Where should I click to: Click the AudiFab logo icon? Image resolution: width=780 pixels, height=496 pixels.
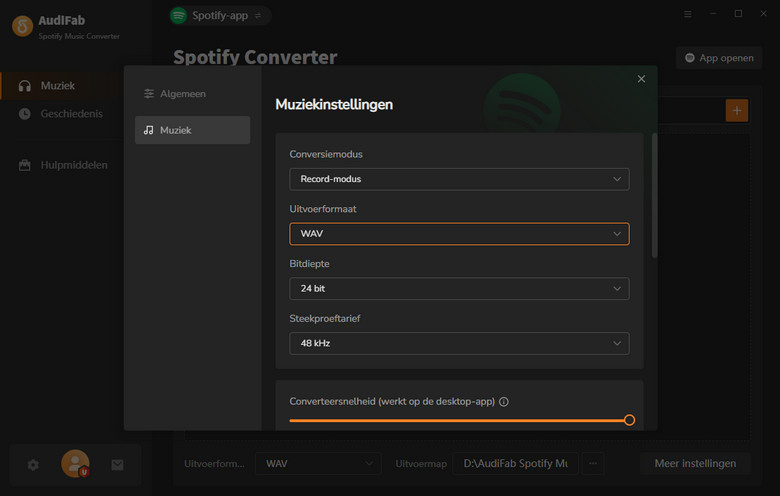click(22, 26)
